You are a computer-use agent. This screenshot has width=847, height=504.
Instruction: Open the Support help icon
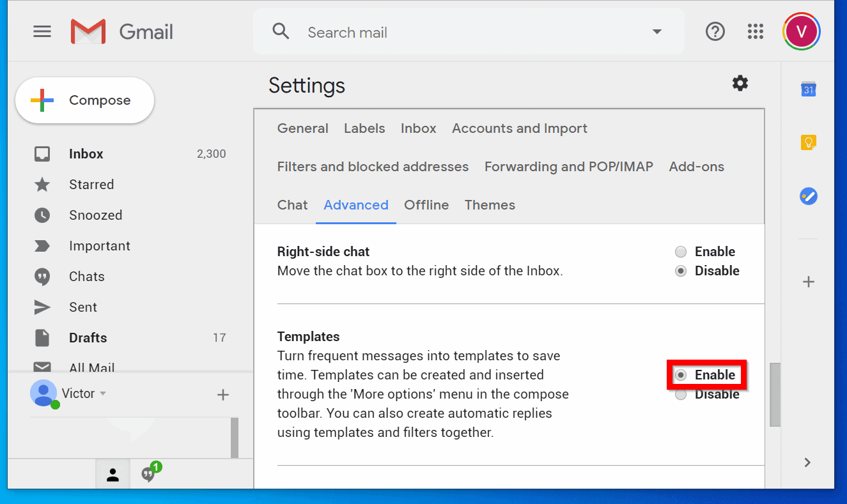(x=715, y=31)
